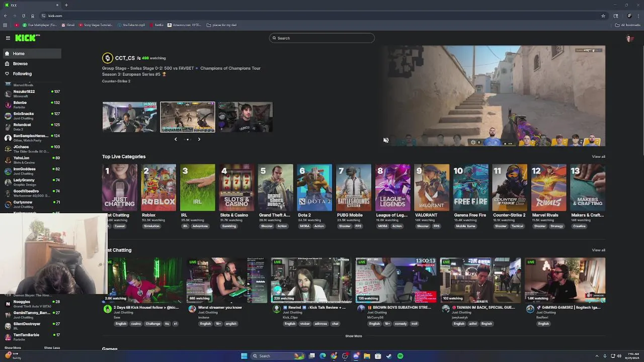
Task: Open a new browser tab with plus icon
Action: pos(66,5)
